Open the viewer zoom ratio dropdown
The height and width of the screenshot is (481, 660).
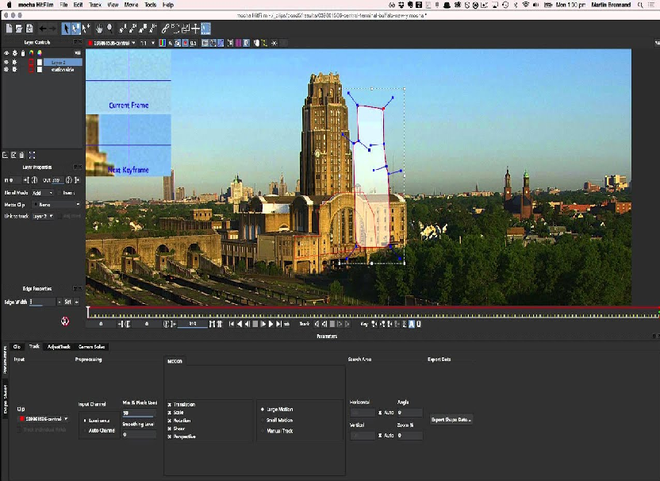click(147, 43)
